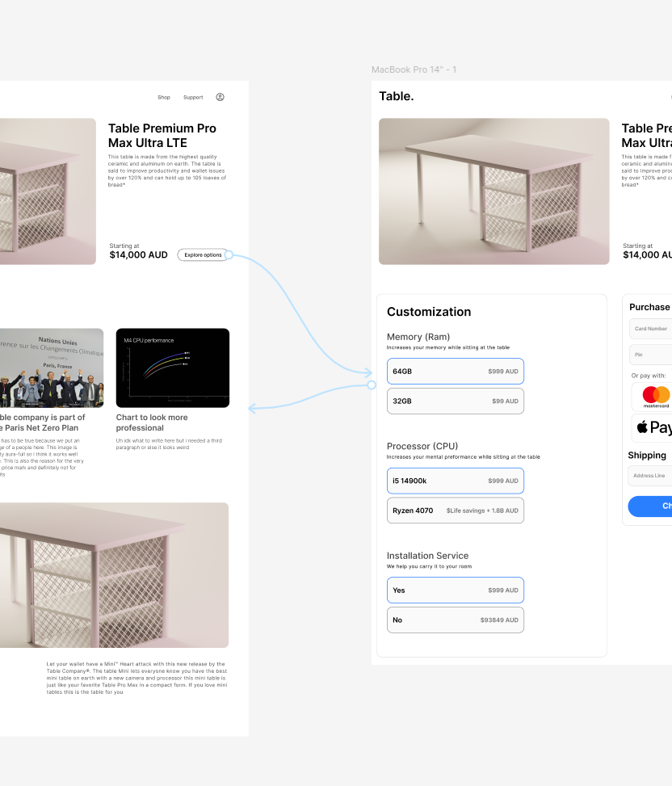Choose the 32GB memory option
672x786 pixels.
point(455,401)
